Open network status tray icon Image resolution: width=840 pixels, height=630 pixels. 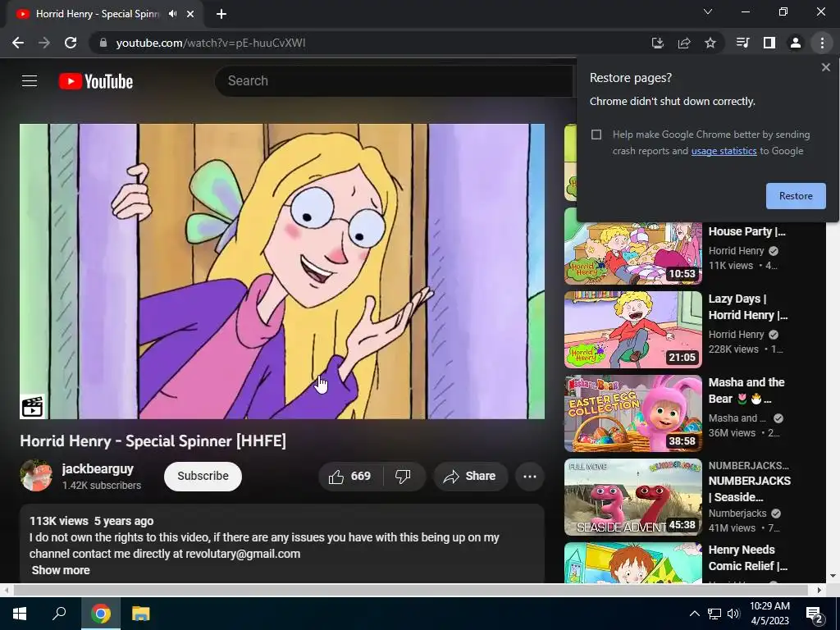point(714,614)
